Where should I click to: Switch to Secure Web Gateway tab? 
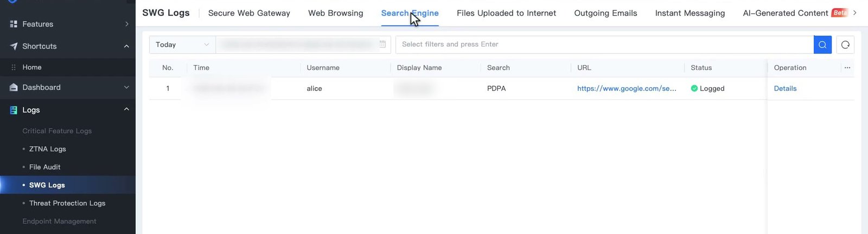pos(249,13)
